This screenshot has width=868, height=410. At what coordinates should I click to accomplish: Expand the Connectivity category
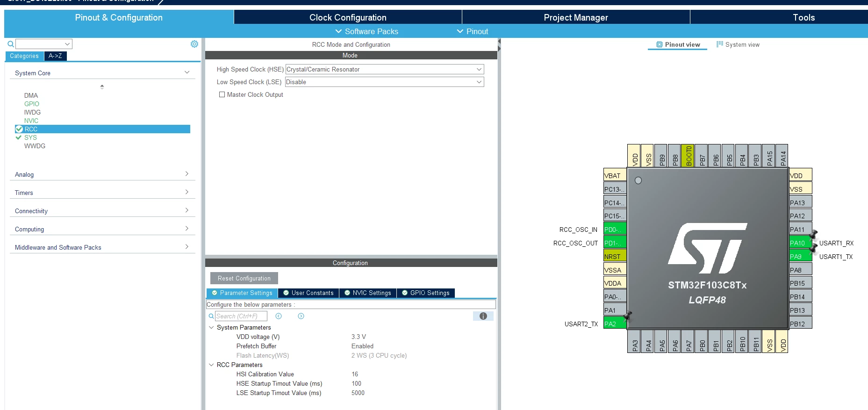coord(102,211)
